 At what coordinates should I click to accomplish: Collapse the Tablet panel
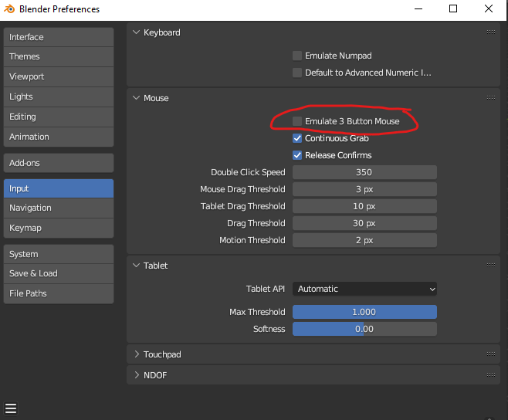137,266
